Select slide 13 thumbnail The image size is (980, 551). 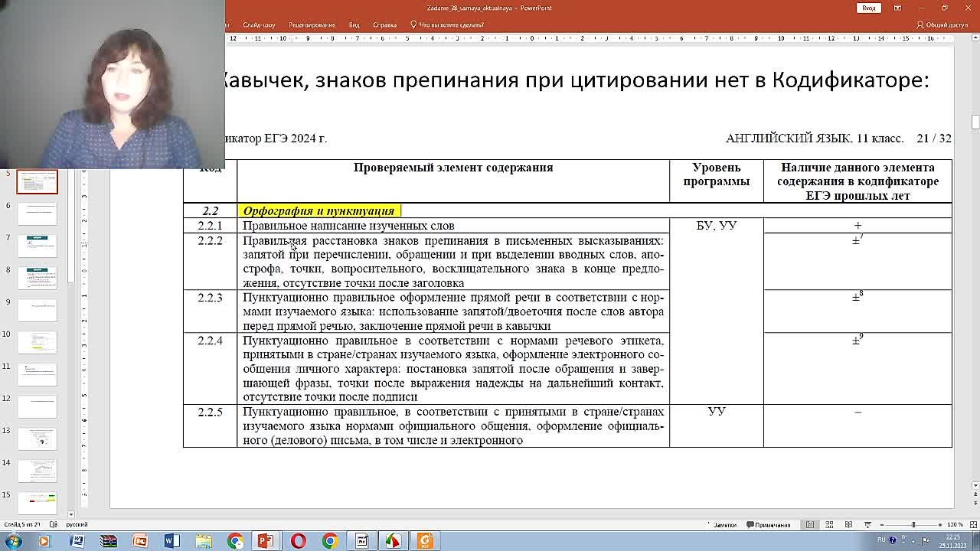(x=37, y=439)
